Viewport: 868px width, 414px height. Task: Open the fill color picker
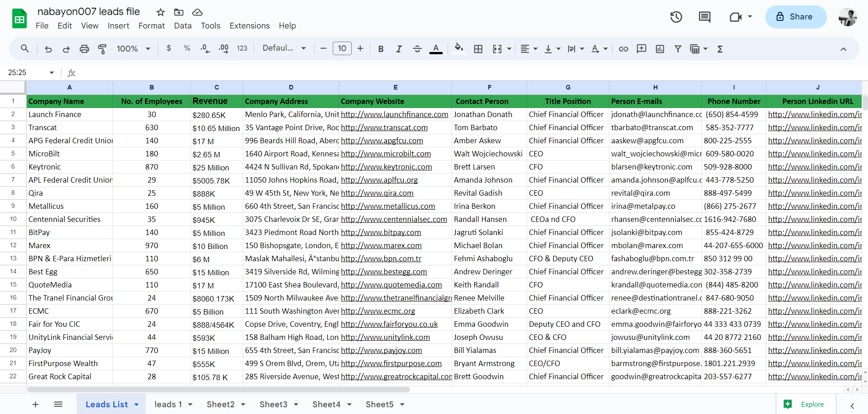tap(459, 48)
